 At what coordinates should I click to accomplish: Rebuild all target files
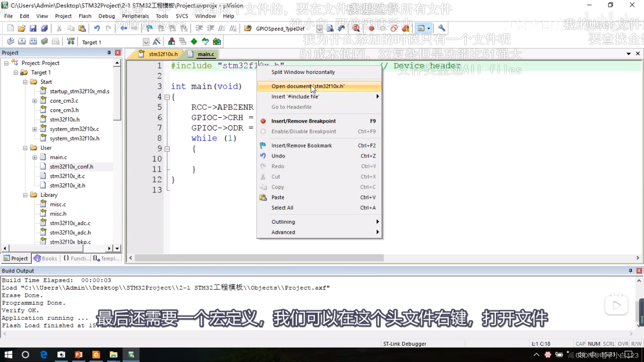(33, 41)
